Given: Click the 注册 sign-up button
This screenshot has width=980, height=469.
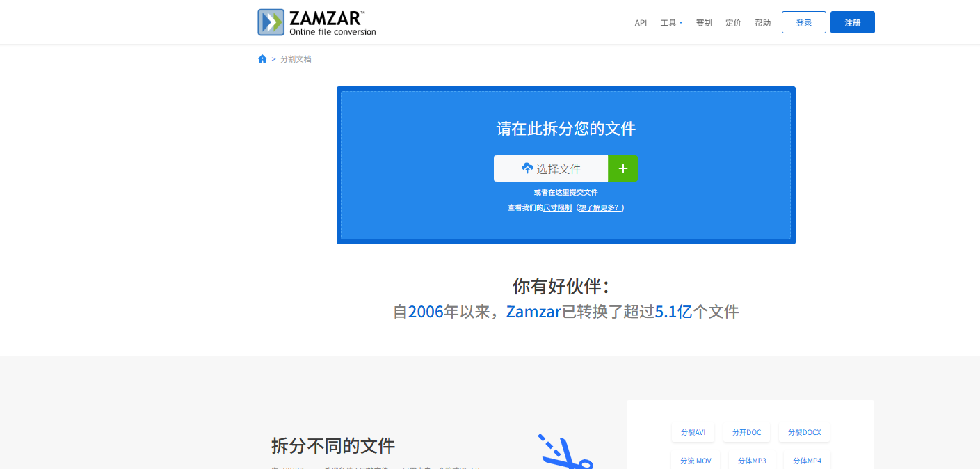Looking at the screenshot, I should click(853, 22).
